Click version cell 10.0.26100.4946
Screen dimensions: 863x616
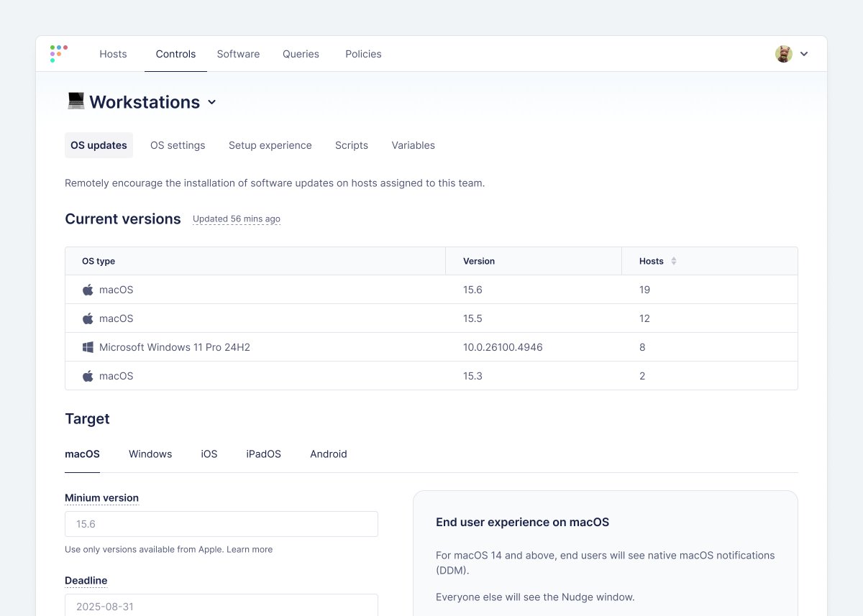click(x=503, y=347)
